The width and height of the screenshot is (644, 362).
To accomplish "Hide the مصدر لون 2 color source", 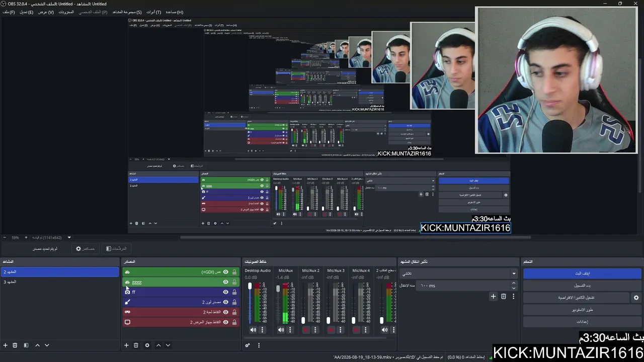I will [x=226, y=302].
